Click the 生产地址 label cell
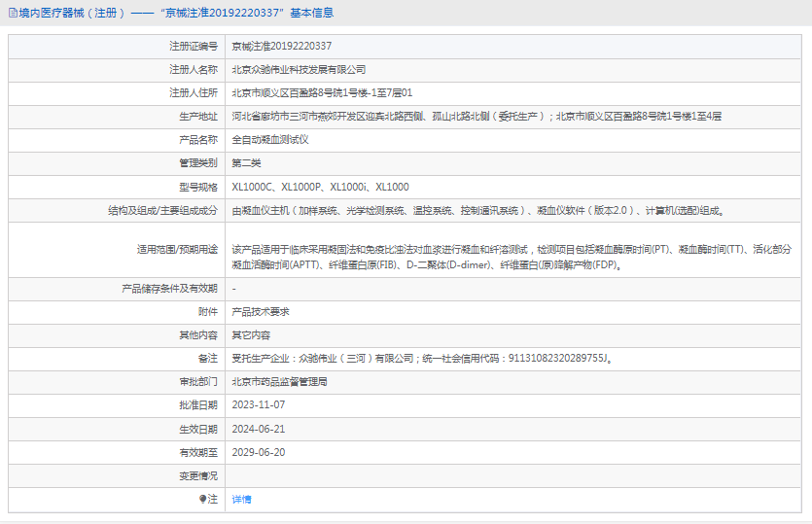Image resolution: width=812 pixels, height=524 pixels. coord(117,117)
